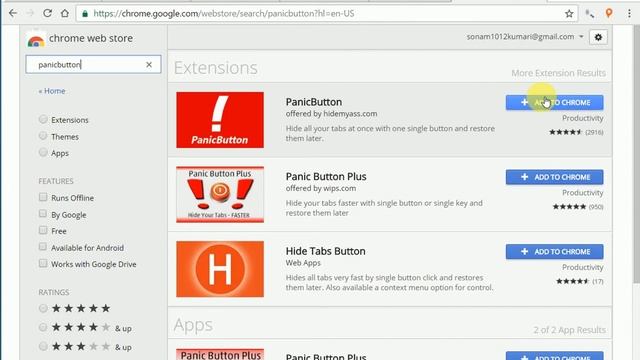The image size is (640, 360).
Task: Select the five stars rating filter
Action: [43, 308]
